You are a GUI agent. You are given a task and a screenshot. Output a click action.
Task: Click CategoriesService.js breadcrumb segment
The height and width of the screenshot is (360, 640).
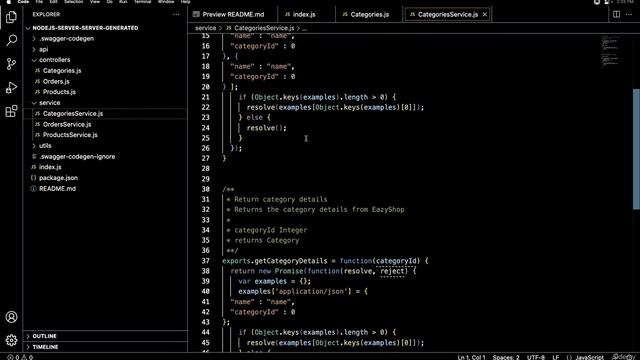point(264,28)
